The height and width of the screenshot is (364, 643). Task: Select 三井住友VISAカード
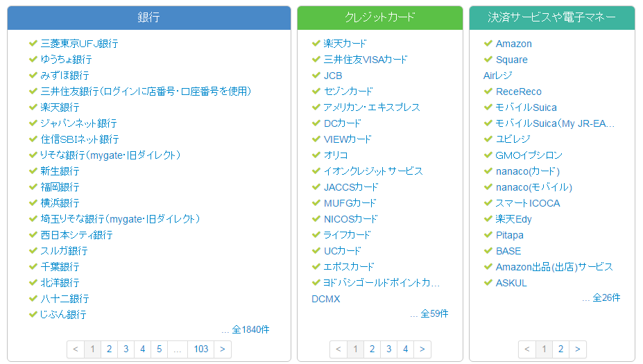(366, 60)
